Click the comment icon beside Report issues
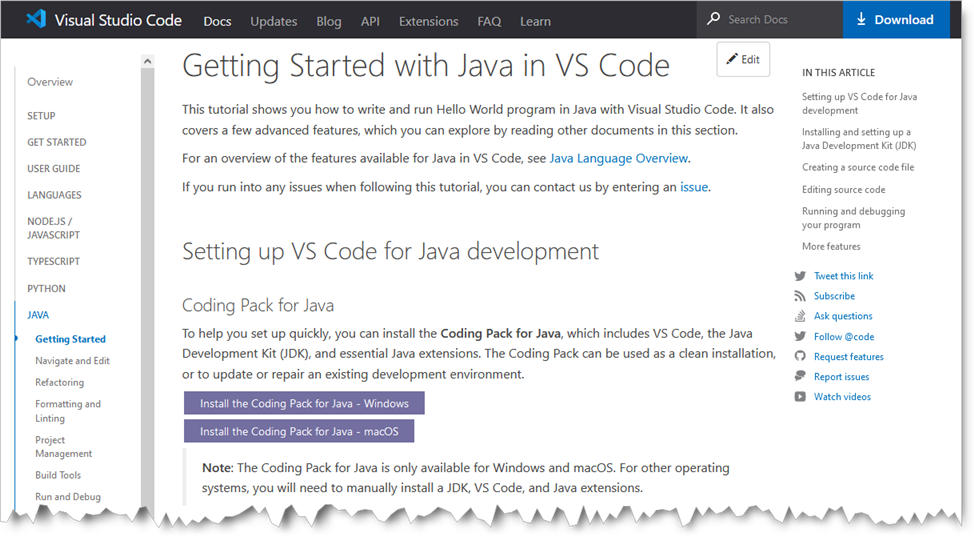Image resolution: width=974 pixels, height=540 pixels. 800,377
